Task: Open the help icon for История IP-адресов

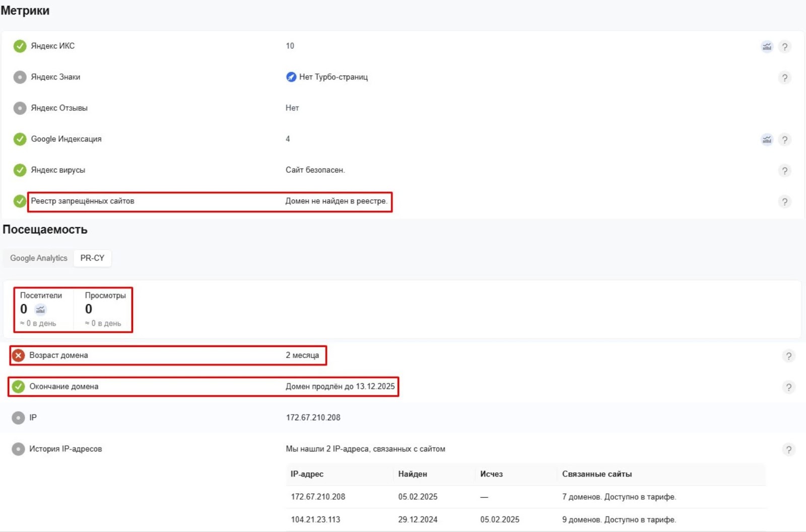Action: [788, 449]
